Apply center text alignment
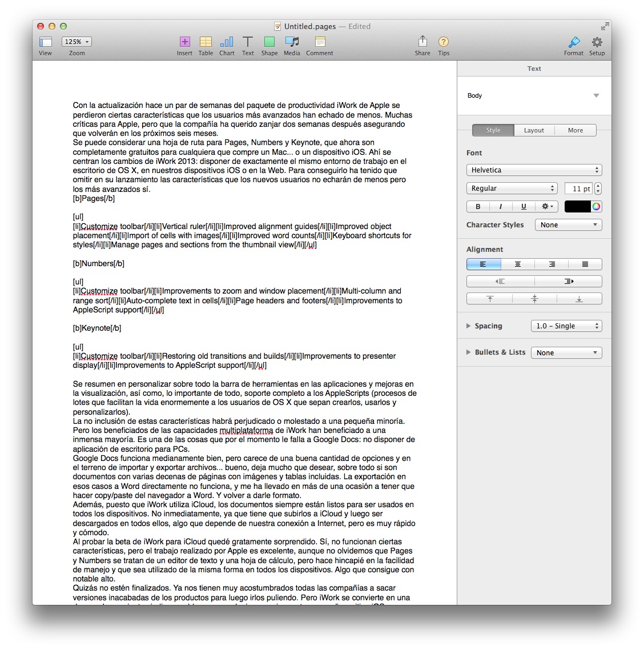 point(517,264)
